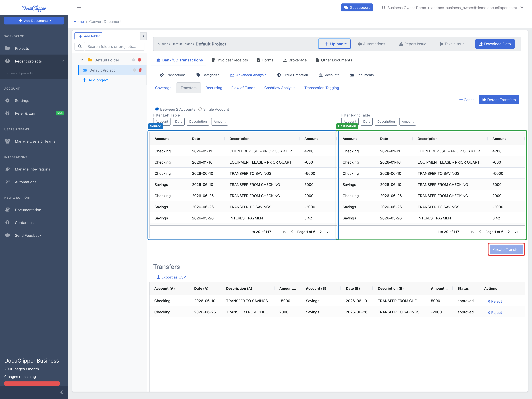Image resolution: width=532 pixels, height=399 pixels.
Task: Toggle left table Description filter
Action: point(198,121)
